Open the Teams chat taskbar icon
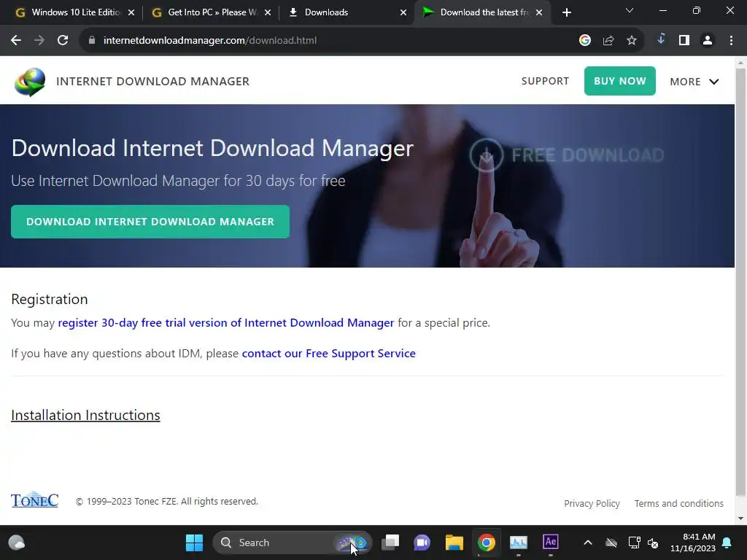Viewport: 747px width, 560px height. pos(422,542)
